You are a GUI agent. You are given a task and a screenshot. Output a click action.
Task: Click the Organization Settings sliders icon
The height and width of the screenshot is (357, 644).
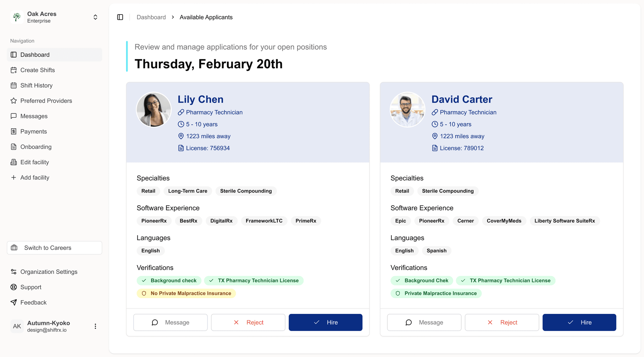click(x=14, y=272)
